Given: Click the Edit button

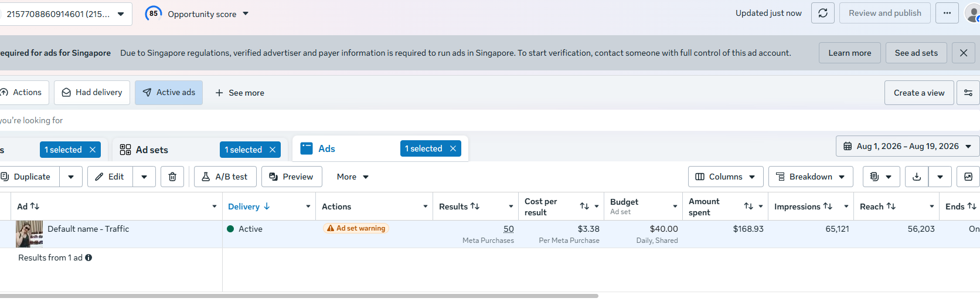Looking at the screenshot, I should pos(110,177).
